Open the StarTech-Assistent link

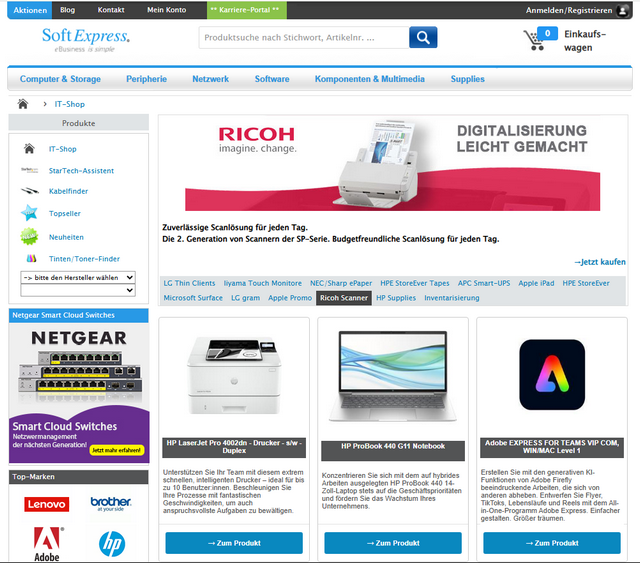click(x=81, y=171)
